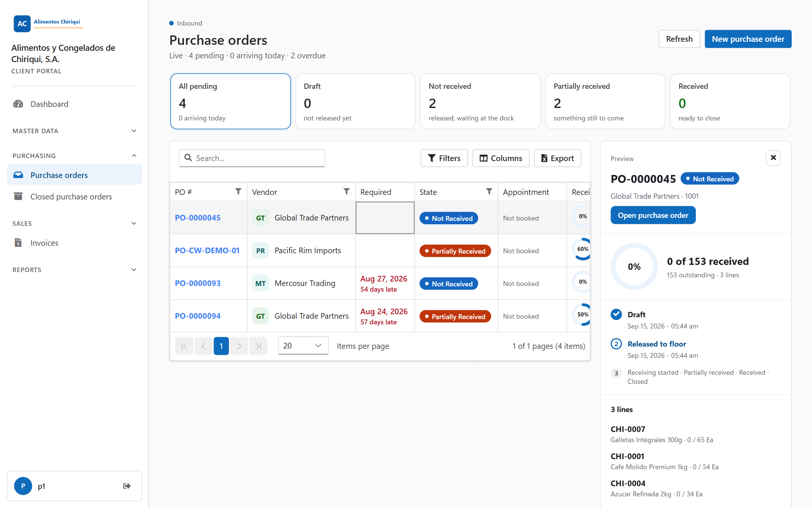The width and height of the screenshot is (812, 508).
Task: Collapse the Purchasing section
Action: coord(74,156)
